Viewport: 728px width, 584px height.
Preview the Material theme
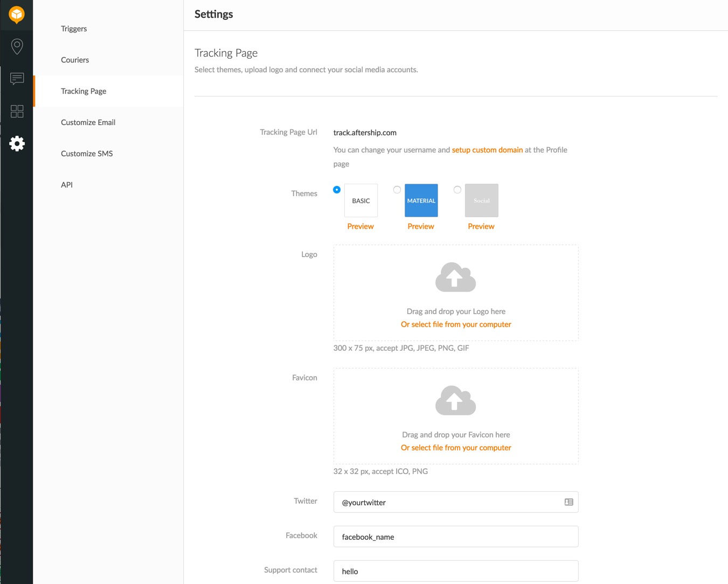pyautogui.click(x=420, y=226)
